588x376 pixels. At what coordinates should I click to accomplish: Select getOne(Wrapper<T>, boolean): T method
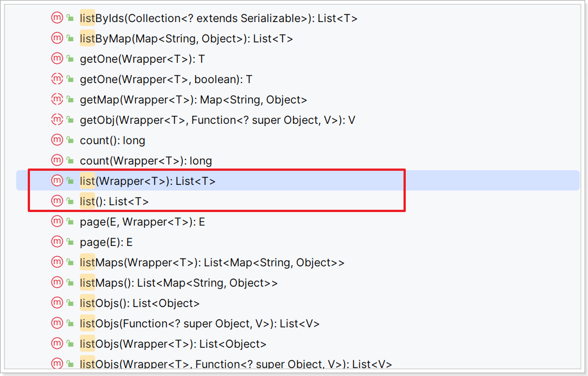[166, 79]
